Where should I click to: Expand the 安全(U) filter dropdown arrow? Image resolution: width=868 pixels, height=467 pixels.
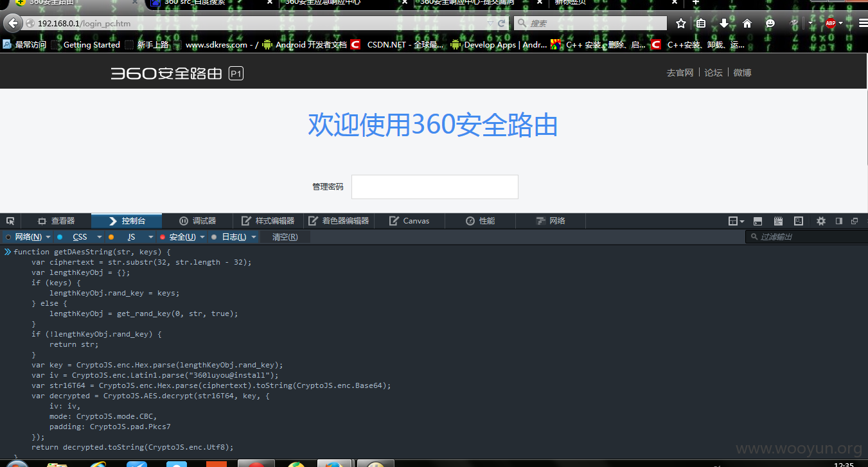(202, 237)
